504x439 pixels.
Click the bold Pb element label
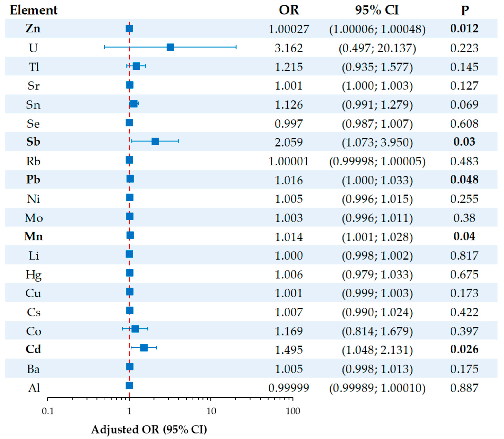point(33,180)
